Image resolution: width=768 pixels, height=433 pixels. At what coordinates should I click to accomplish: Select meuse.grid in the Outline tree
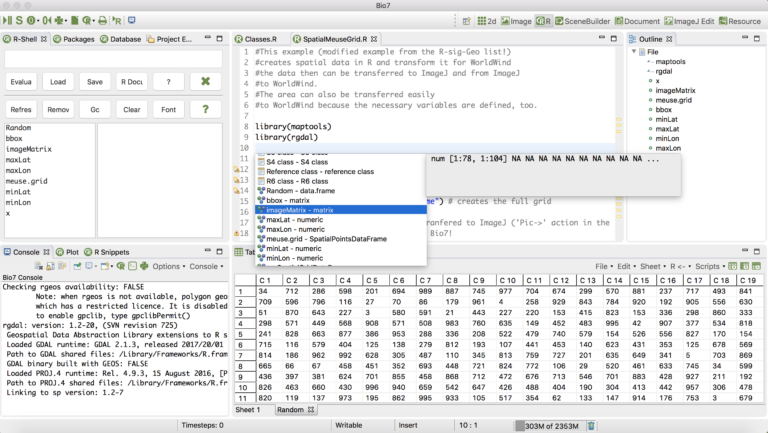coord(673,101)
